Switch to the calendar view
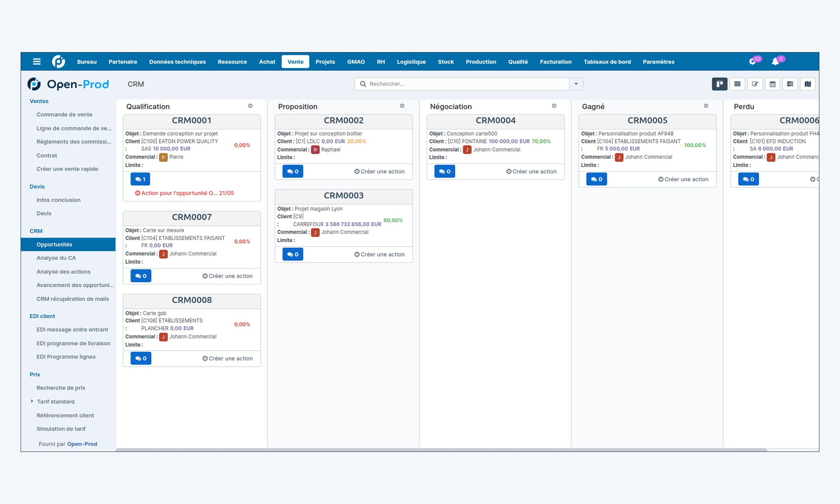840x504 pixels. [772, 84]
